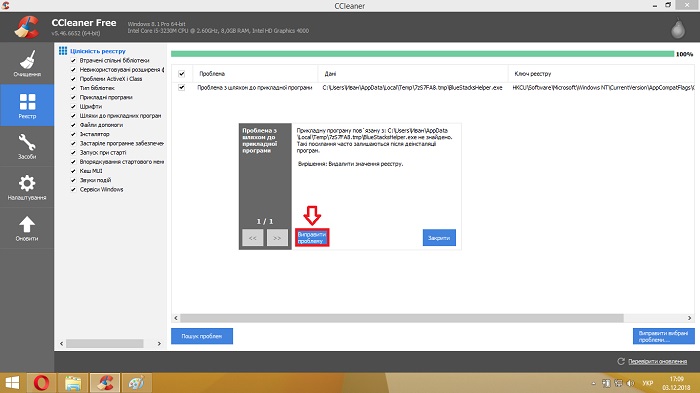Uncheck Проблеми ActiveX і Class
Image resolution: width=700 pixels, height=393 pixels.
(74, 79)
